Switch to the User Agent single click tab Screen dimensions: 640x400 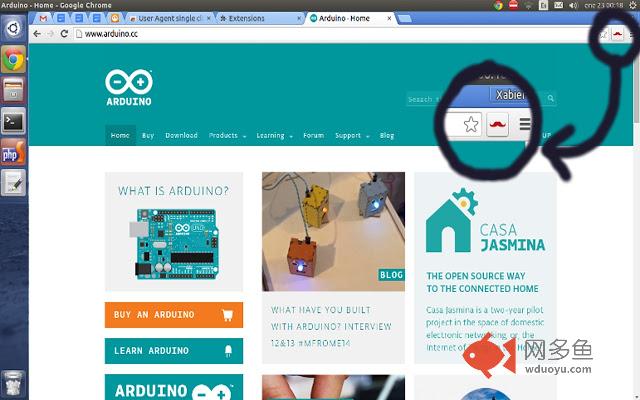166,18
